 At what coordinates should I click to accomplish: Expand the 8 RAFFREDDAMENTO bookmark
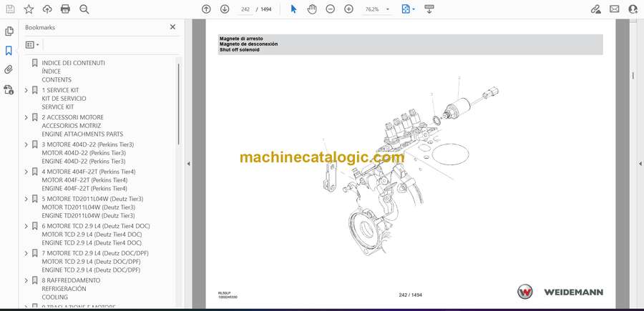coord(26,280)
